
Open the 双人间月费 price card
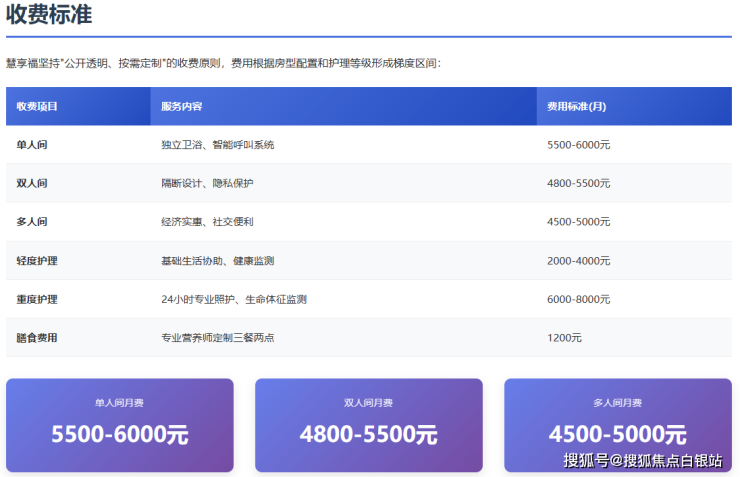tap(368, 424)
